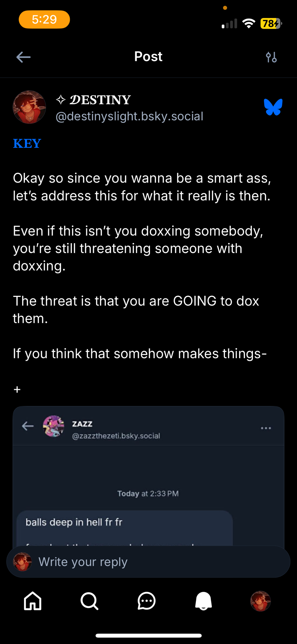This screenshot has width=297, height=644.
Task: Open the Notifications bell tab
Action: (x=203, y=601)
